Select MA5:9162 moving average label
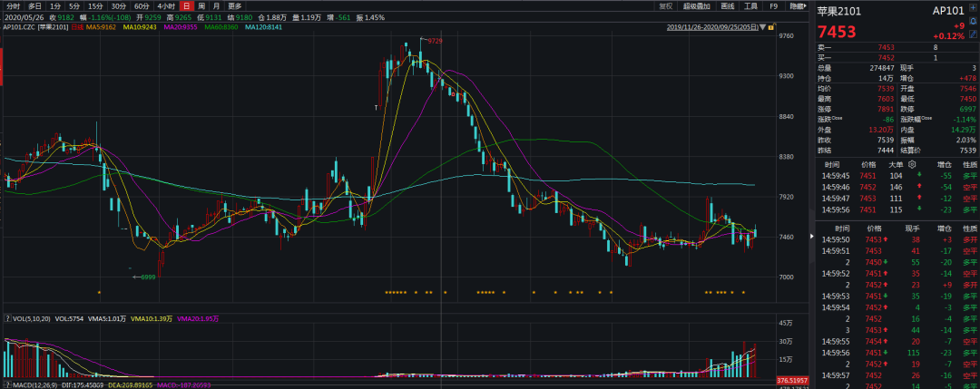The image size is (980, 389). (x=100, y=27)
